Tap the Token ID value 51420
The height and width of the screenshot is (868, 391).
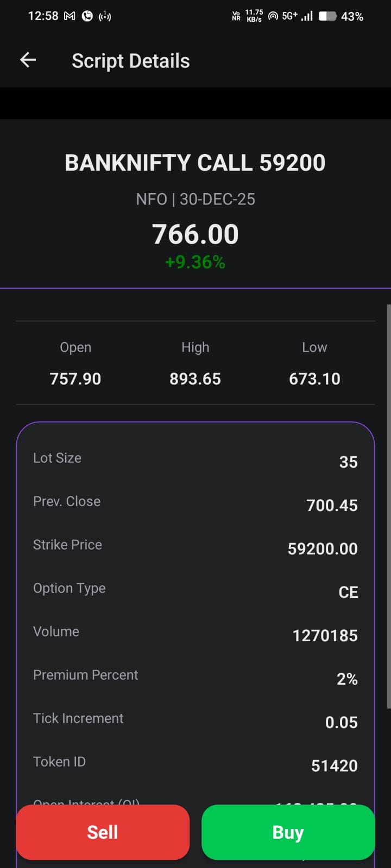334,765
